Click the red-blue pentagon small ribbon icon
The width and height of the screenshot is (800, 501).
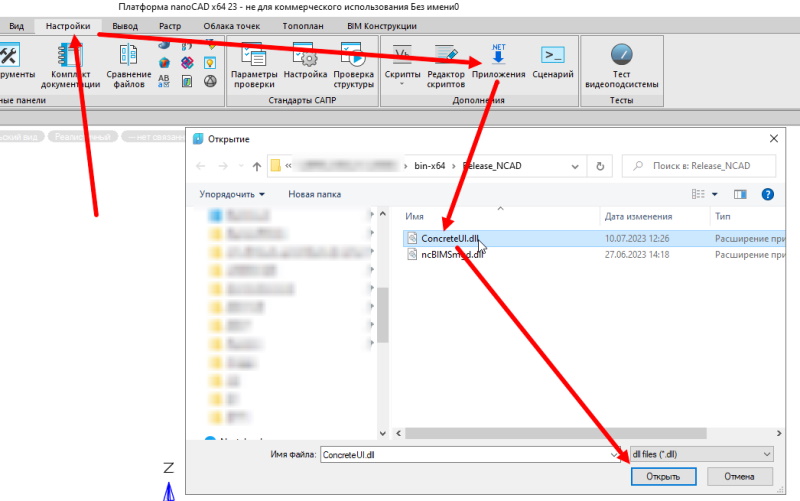[x=164, y=63]
